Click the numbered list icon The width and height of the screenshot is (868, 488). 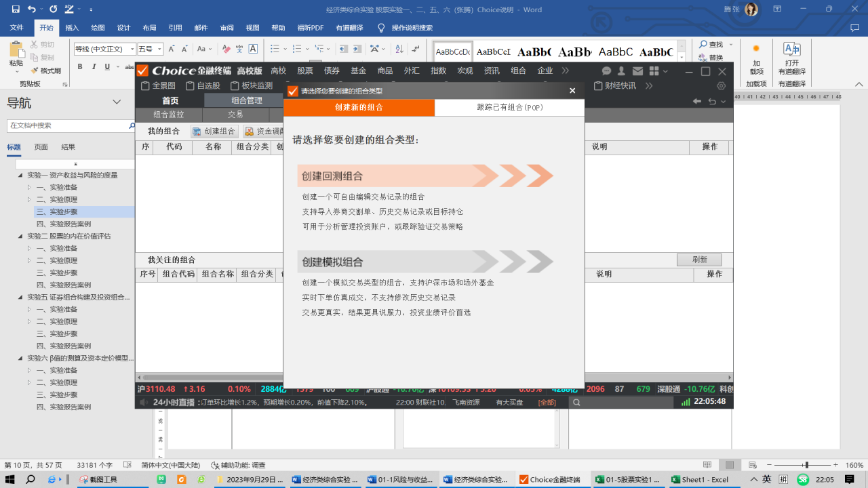click(296, 49)
